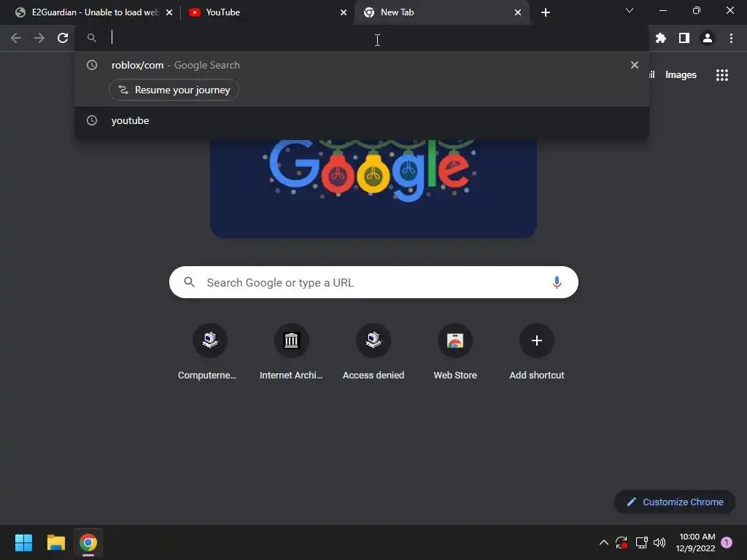Open the network tray icon
This screenshot has width=747, height=560.
pos(642,542)
